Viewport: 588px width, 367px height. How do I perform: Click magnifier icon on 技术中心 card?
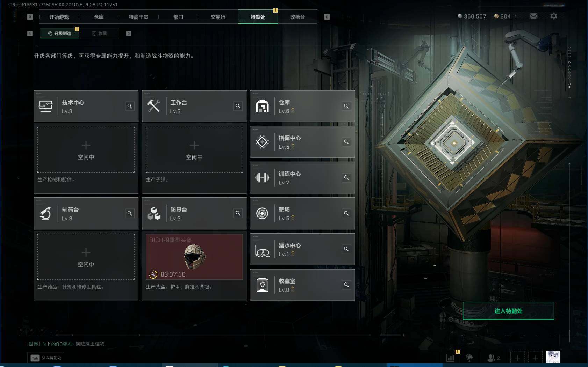pyautogui.click(x=130, y=106)
